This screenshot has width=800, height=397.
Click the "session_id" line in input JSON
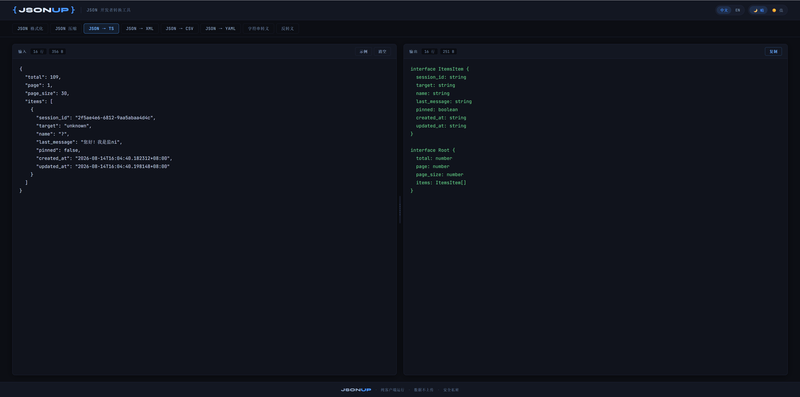96,118
